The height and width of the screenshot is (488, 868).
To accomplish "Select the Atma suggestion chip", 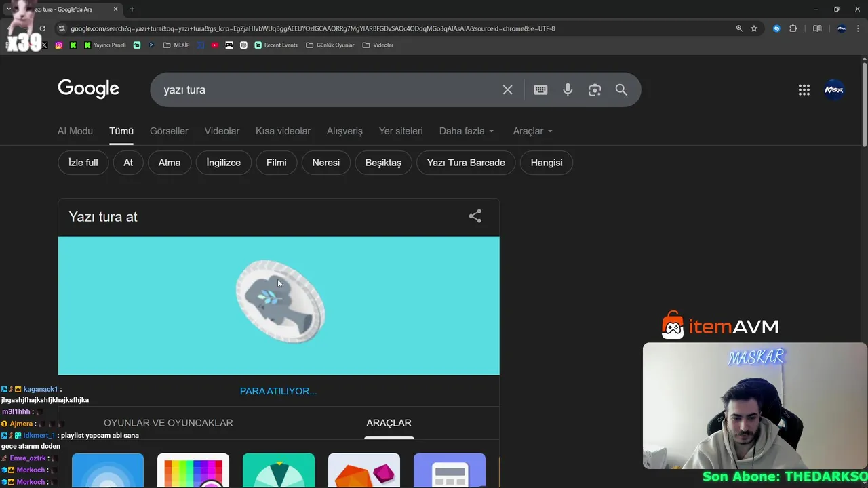I will click(x=170, y=163).
